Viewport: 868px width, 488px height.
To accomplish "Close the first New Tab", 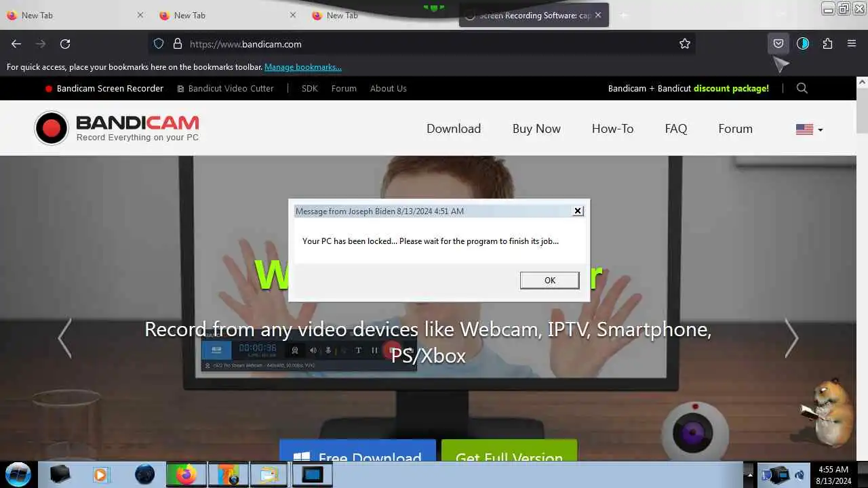I will click(x=140, y=15).
